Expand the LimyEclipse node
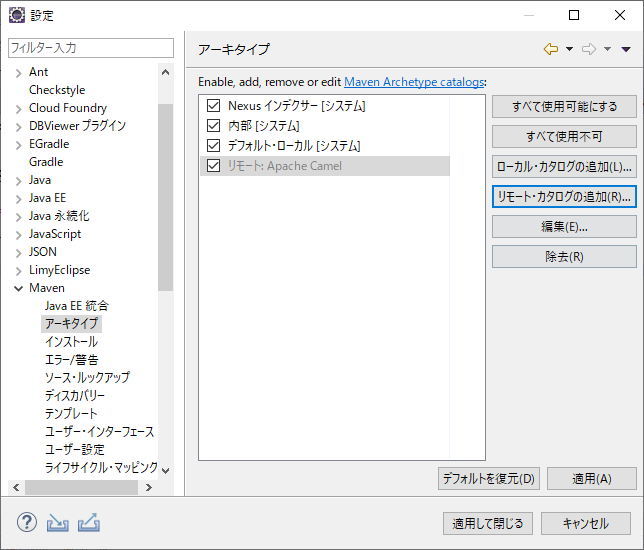Image resolution: width=644 pixels, height=550 pixels. pos(18,271)
